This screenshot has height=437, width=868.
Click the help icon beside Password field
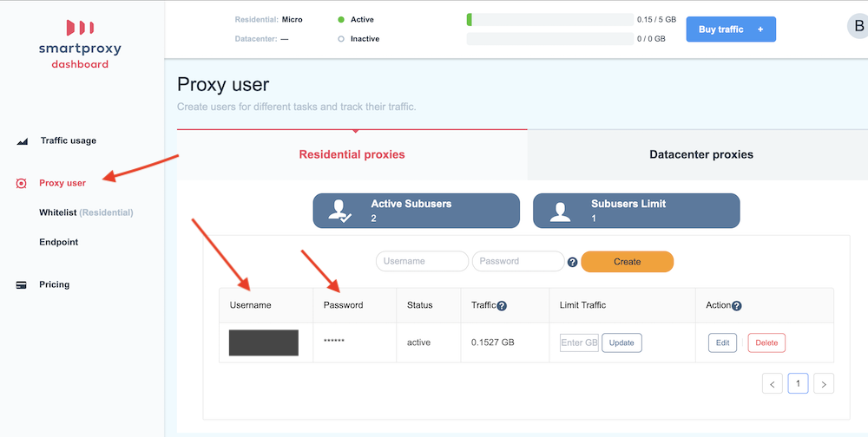(573, 262)
